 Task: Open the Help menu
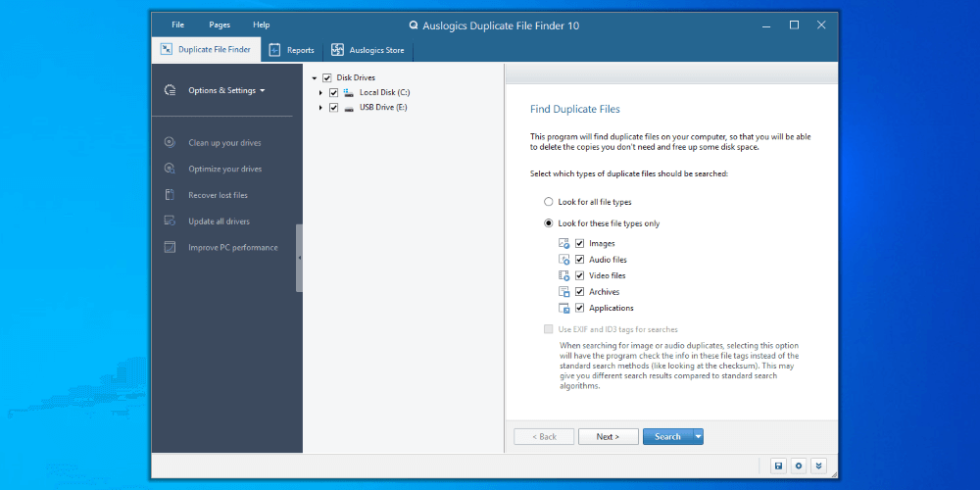[262, 25]
